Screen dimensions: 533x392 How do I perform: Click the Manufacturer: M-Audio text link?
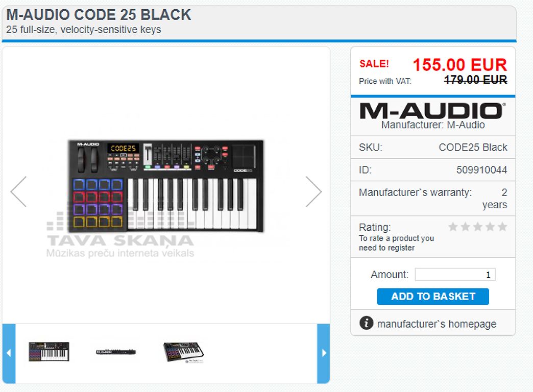[x=433, y=125]
